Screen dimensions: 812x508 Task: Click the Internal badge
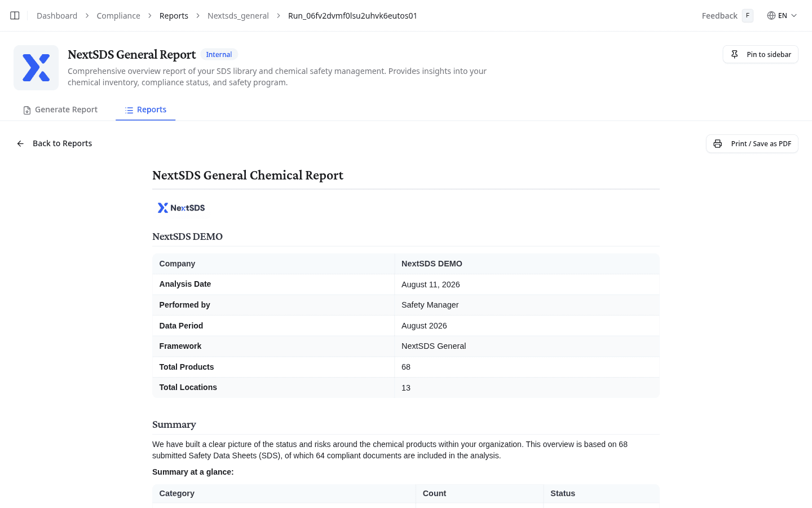(219, 55)
